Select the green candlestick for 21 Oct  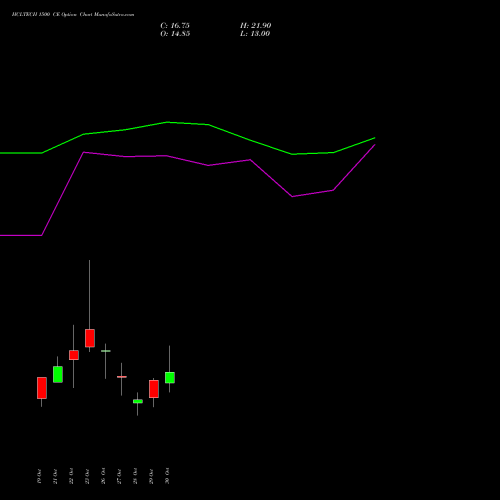(x=58, y=374)
